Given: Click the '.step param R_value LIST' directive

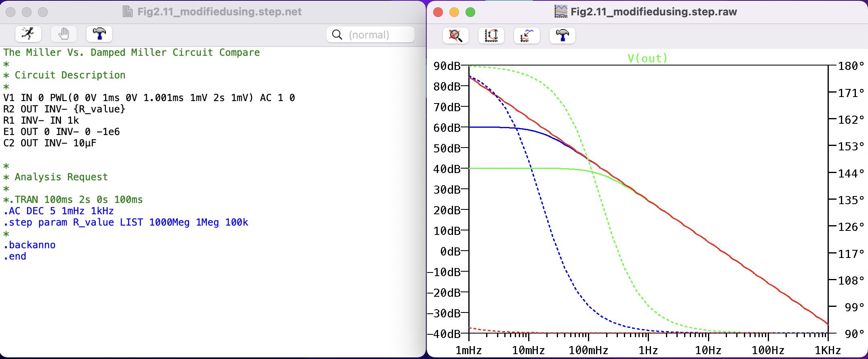Looking at the screenshot, I should (x=126, y=222).
